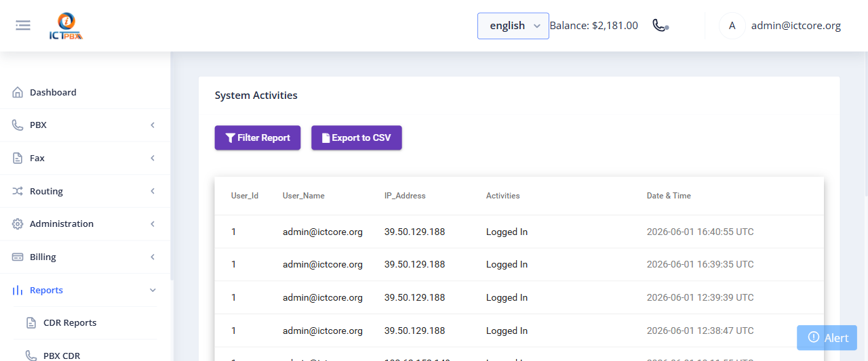
Task: Select the Reports menu item
Action: click(x=85, y=290)
